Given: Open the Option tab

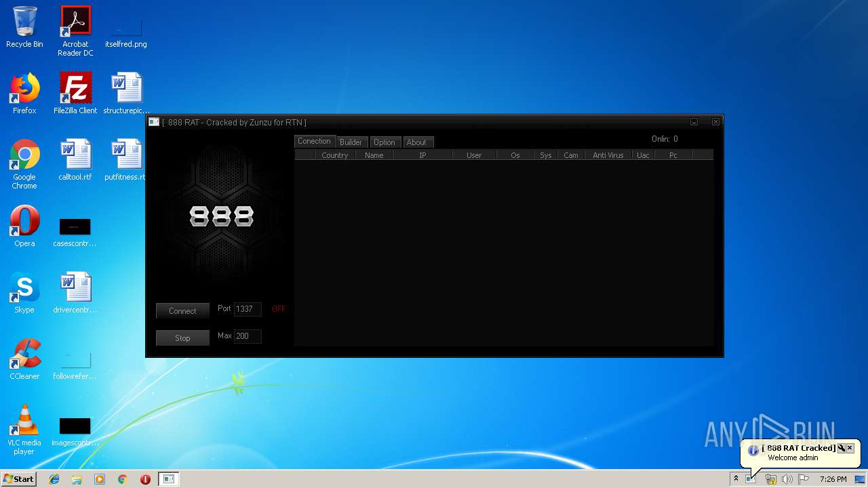Looking at the screenshot, I should tap(384, 142).
